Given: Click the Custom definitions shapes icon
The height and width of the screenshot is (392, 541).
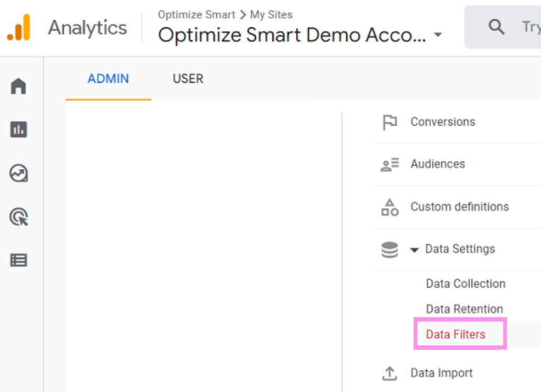Looking at the screenshot, I should 390,207.
